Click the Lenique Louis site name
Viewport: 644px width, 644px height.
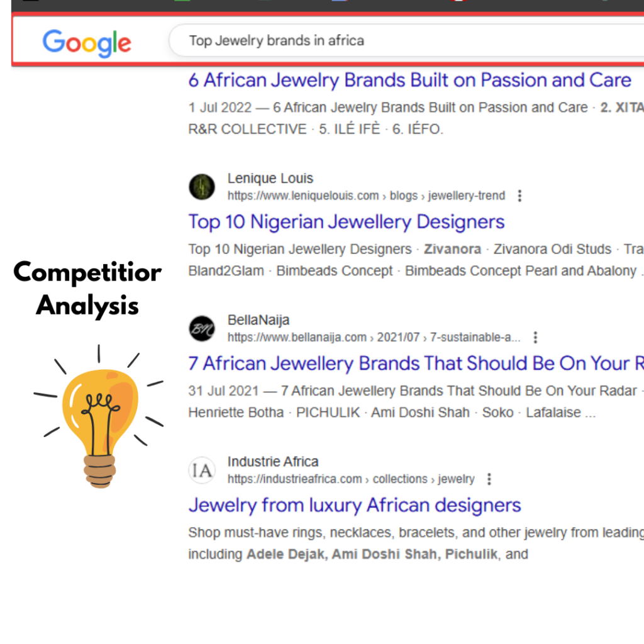coord(270,178)
